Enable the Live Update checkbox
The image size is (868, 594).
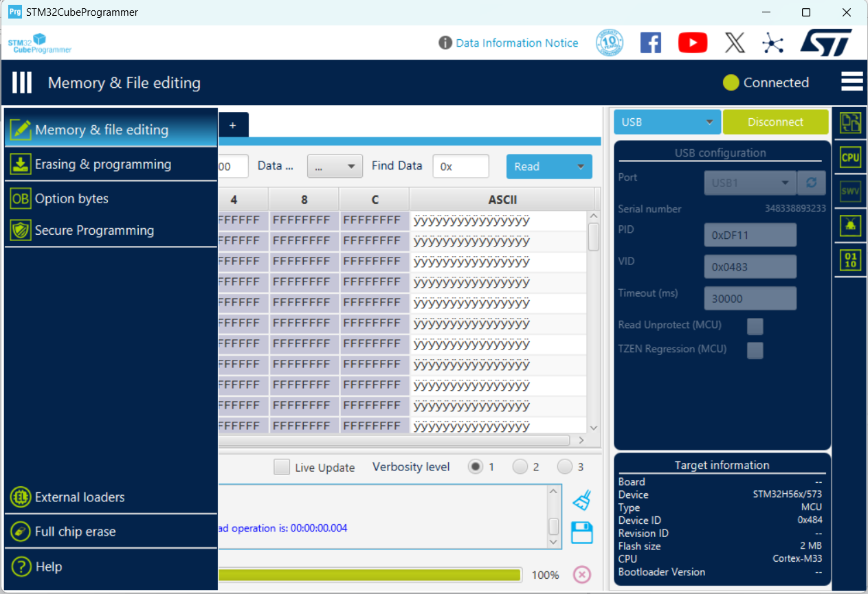tap(282, 467)
